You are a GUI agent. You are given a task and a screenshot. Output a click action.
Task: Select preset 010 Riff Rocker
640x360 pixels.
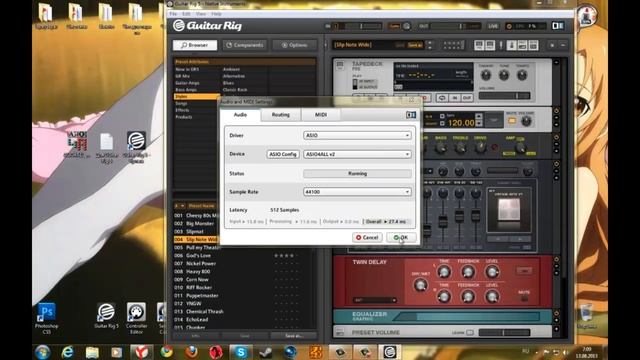coord(245,288)
